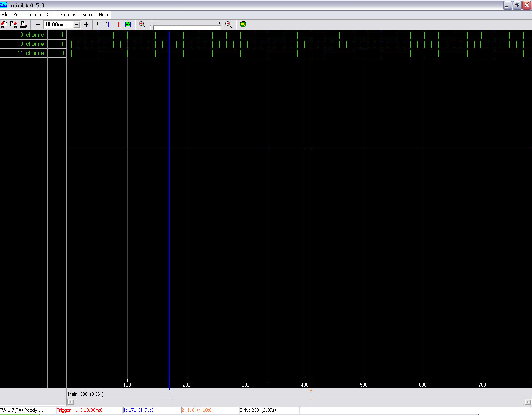Viewport: 532px width, 415px height.
Task: Click the open file toolbar icon
Action: (x=4, y=25)
